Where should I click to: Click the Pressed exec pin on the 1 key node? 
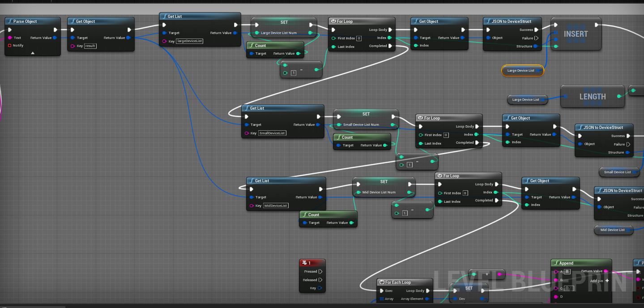click(321, 271)
